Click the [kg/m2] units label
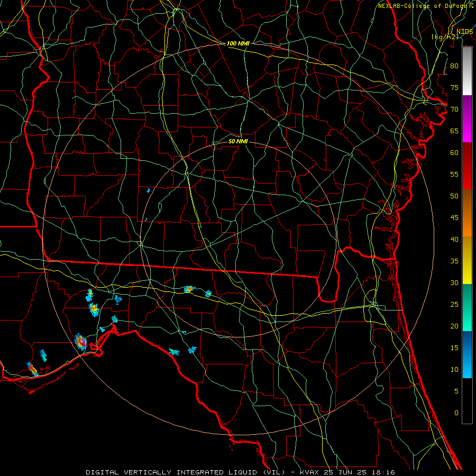476x476 pixels. point(445,36)
